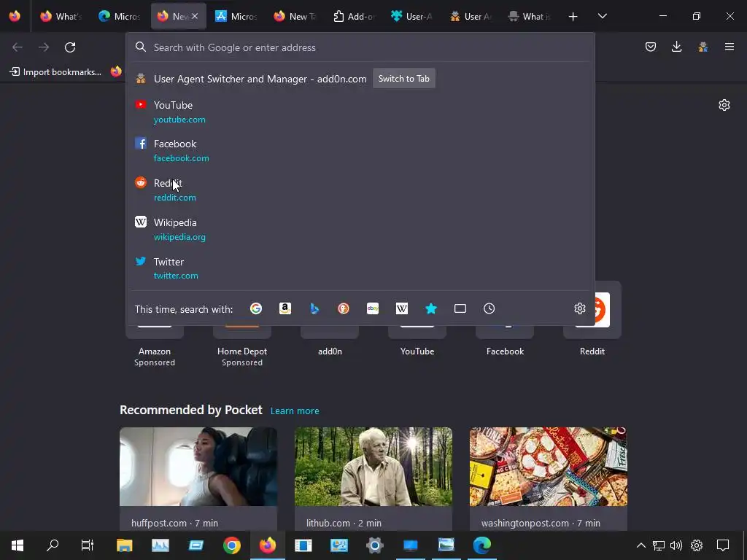This screenshot has width=747, height=560.
Task: Open new tab page personalize gear
Action: click(x=724, y=105)
